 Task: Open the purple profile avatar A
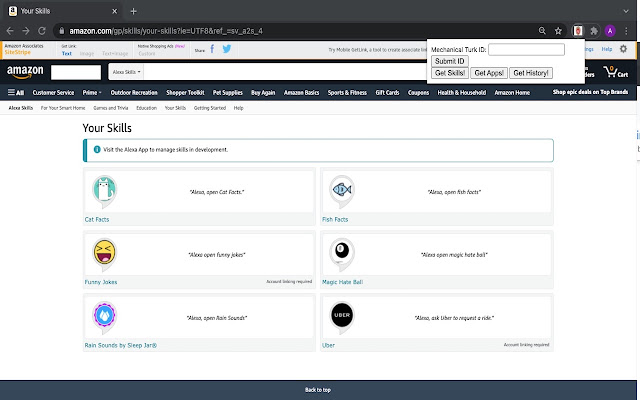pos(610,31)
